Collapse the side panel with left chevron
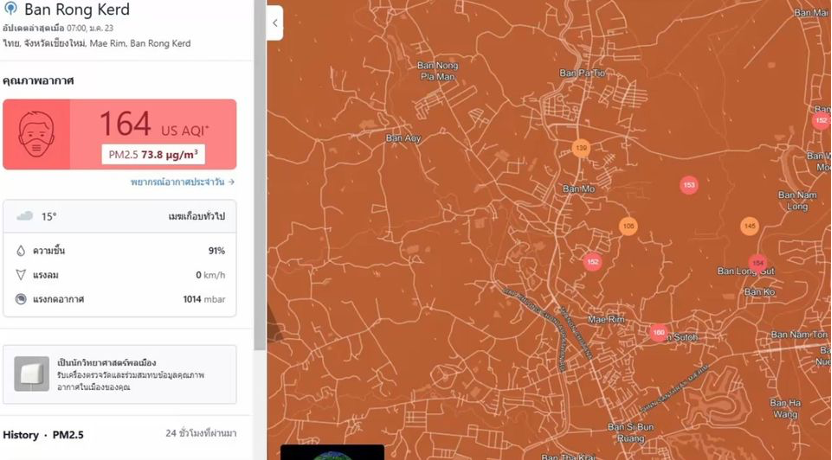The image size is (832, 460). click(x=275, y=23)
